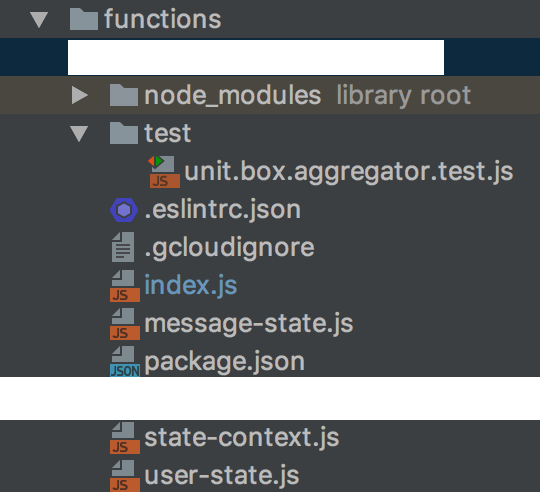Screen dimensions: 540x492
Task: Collapse the functions folder arrow
Action: tap(39, 20)
